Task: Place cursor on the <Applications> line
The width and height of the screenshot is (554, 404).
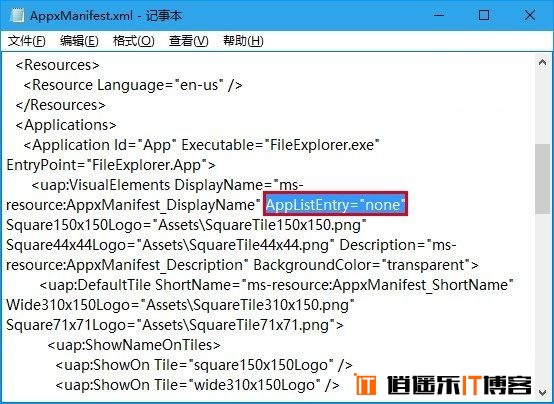Action: [66, 125]
